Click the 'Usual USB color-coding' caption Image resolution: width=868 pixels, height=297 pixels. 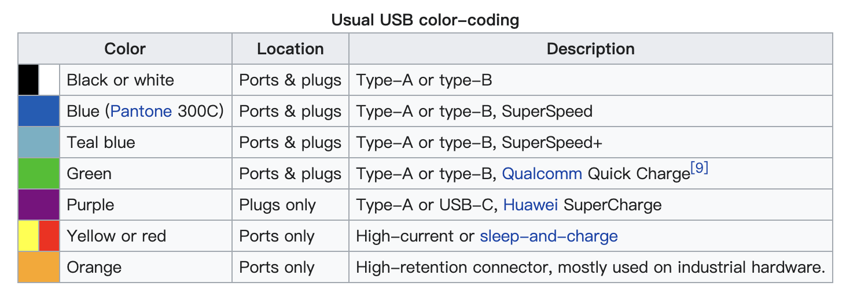(425, 20)
